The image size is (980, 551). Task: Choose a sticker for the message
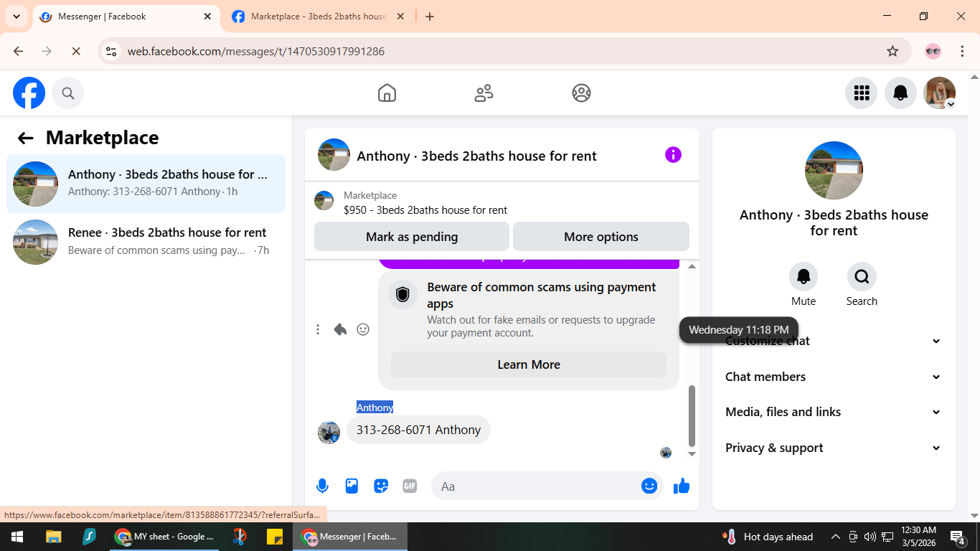381,486
